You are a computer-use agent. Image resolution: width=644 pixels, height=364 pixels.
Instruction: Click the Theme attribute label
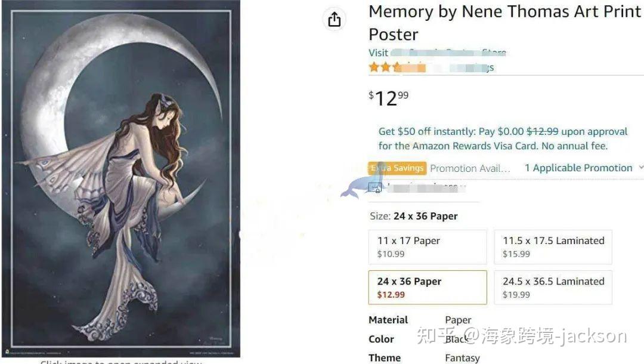385,358
